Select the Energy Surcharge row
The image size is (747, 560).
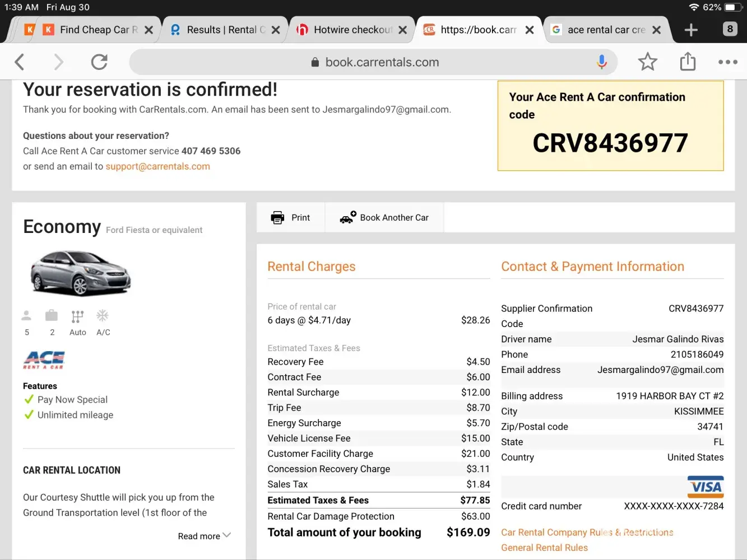tap(379, 423)
